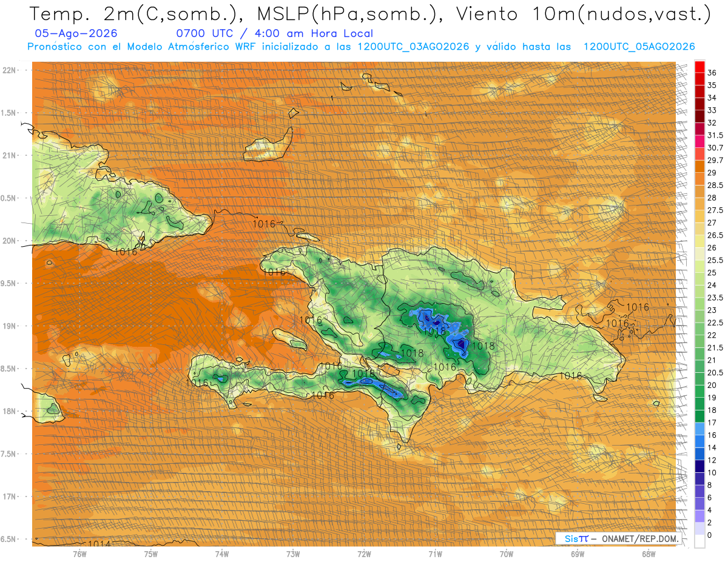Click the '22N' latitude label
The height and width of the screenshot is (562, 728).
(9, 70)
